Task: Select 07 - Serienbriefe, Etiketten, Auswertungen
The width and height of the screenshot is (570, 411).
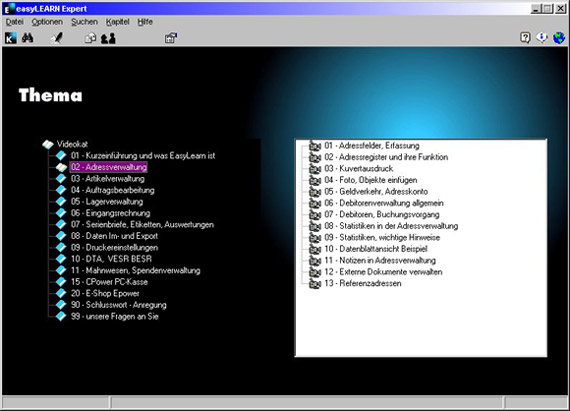Action: pyautogui.click(x=142, y=225)
